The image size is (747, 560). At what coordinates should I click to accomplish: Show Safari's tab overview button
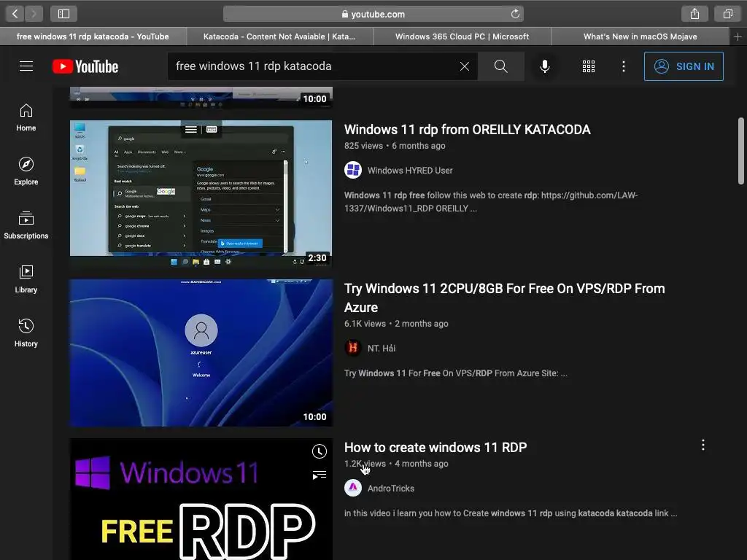pos(727,14)
